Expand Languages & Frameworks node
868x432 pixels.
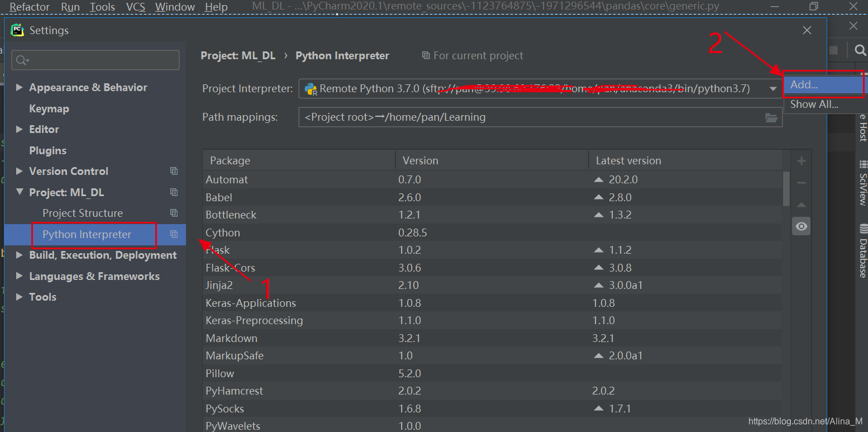tap(20, 276)
